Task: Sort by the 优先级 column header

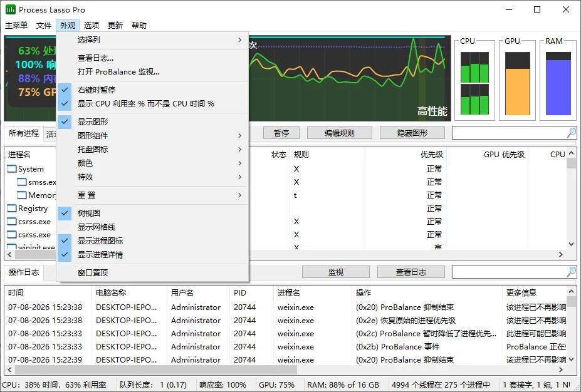Action: pyautogui.click(x=406, y=155)
